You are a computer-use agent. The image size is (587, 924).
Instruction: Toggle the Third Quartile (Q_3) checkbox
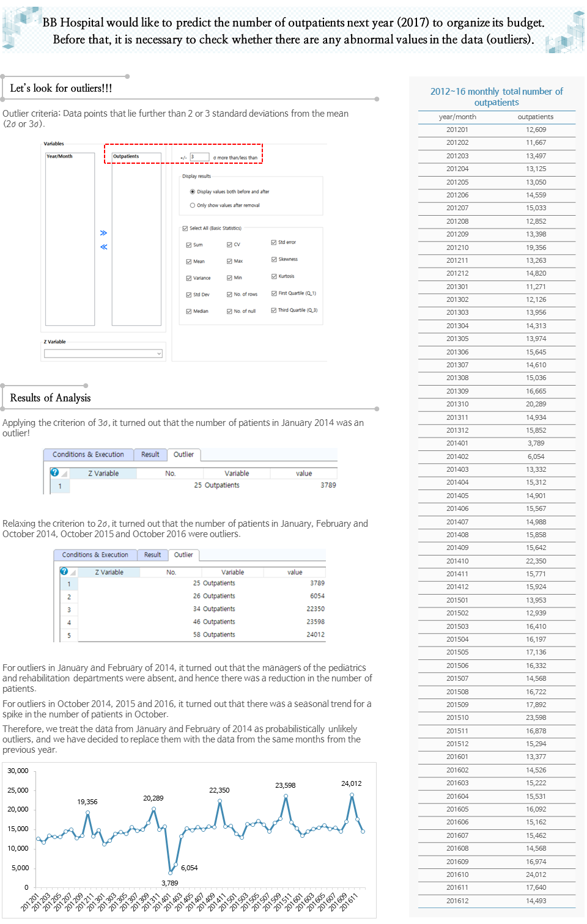(x=274, y=310)
